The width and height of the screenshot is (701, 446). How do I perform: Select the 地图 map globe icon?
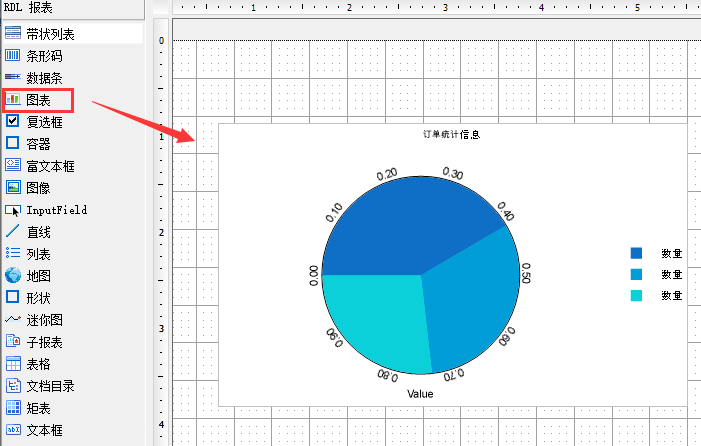[x=13, y=275]
